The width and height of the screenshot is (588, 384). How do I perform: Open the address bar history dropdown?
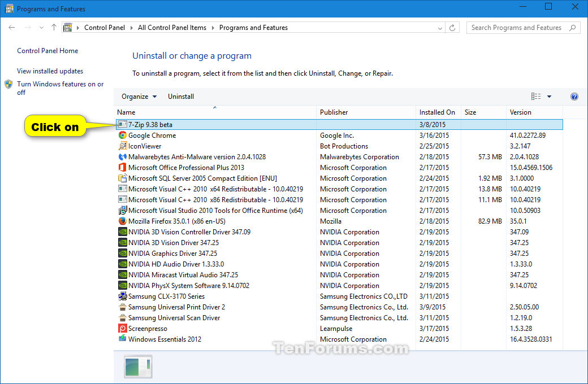click(440, 28)
